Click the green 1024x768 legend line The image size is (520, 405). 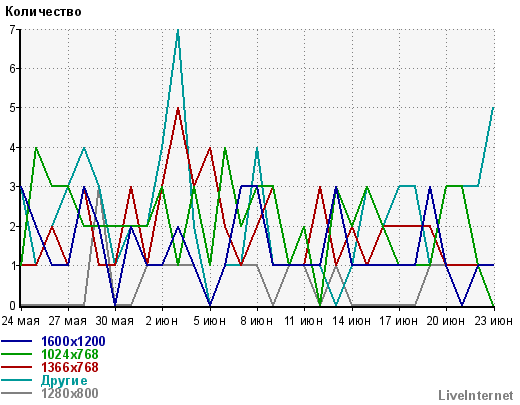[16, 354]
